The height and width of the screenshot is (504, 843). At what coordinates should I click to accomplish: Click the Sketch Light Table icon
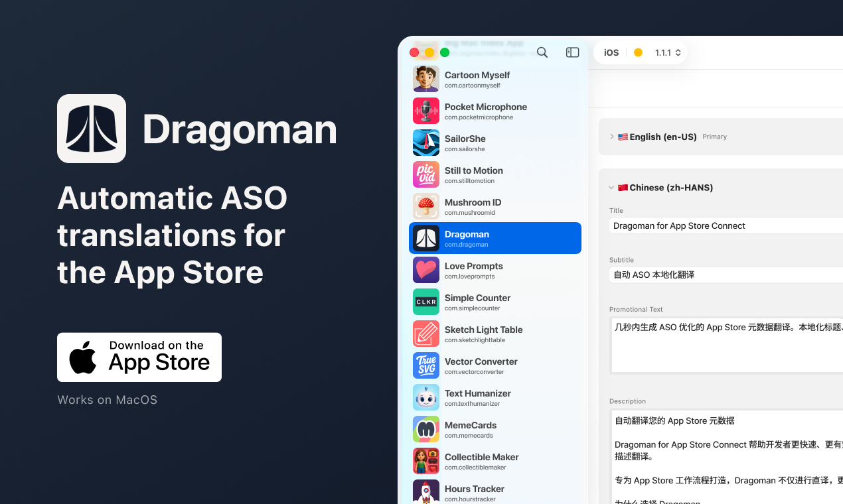tap(426, 334)
